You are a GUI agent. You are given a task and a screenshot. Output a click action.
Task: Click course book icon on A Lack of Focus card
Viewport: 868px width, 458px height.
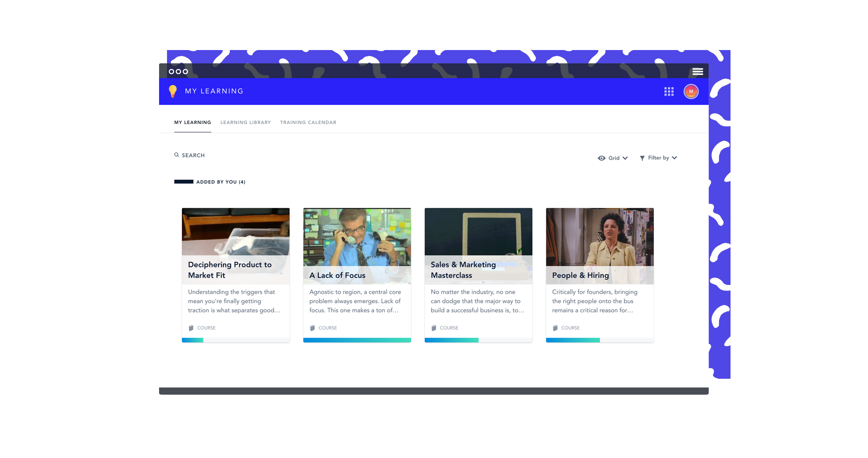pos(312,328)
